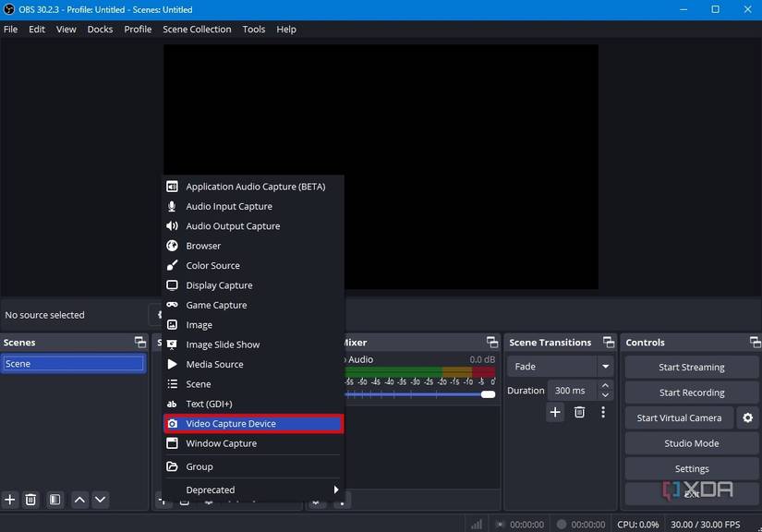Open transition properties three-dot menu
This screenshot has width=762, height=532.
coord(603,413)
